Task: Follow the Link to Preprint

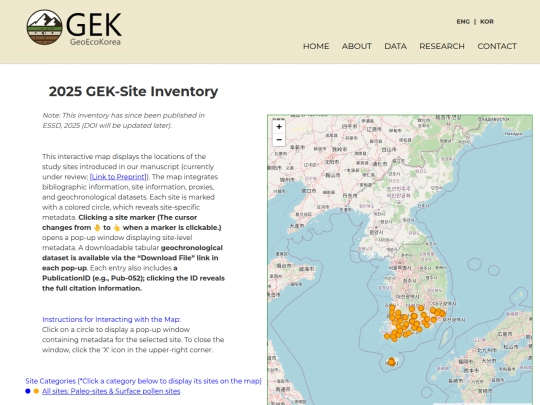Action: point(118,177)
